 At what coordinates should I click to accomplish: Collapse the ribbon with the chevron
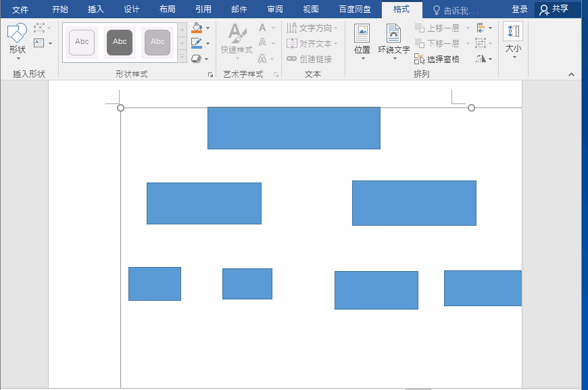(571, 74)
